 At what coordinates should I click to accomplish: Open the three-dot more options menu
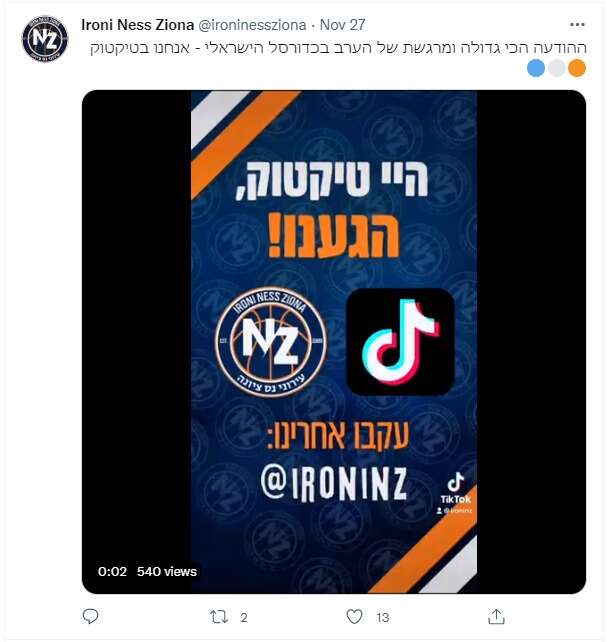tap(577, 25)
